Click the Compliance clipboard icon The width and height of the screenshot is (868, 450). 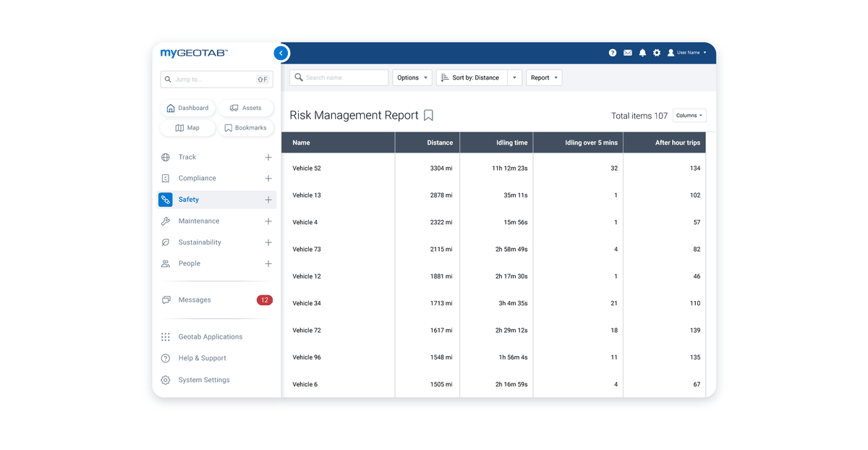click(166, 178)
